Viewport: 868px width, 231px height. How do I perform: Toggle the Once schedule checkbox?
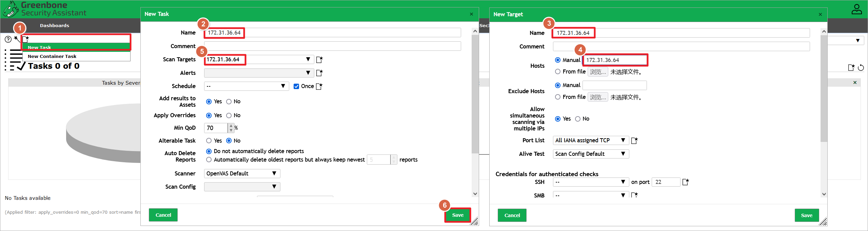[296, 86]
